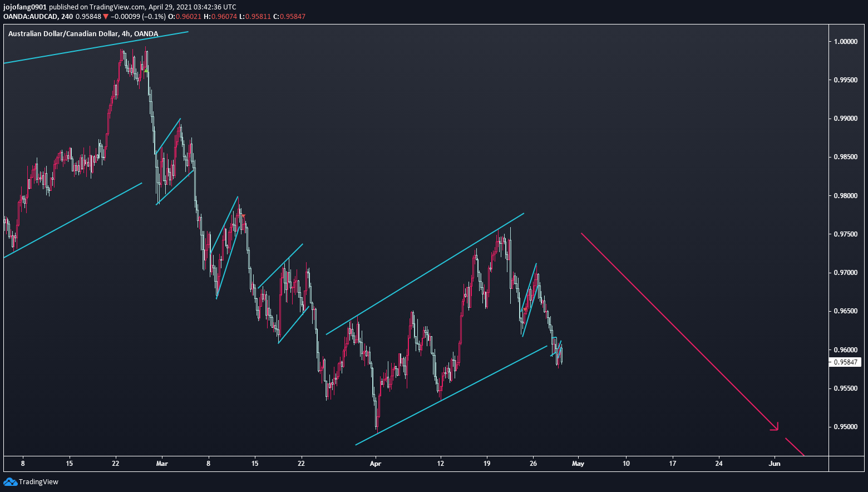Click the TradingView cloud logo icon
The height and width of the screenshot is (492, 868).
pos(10,481)
